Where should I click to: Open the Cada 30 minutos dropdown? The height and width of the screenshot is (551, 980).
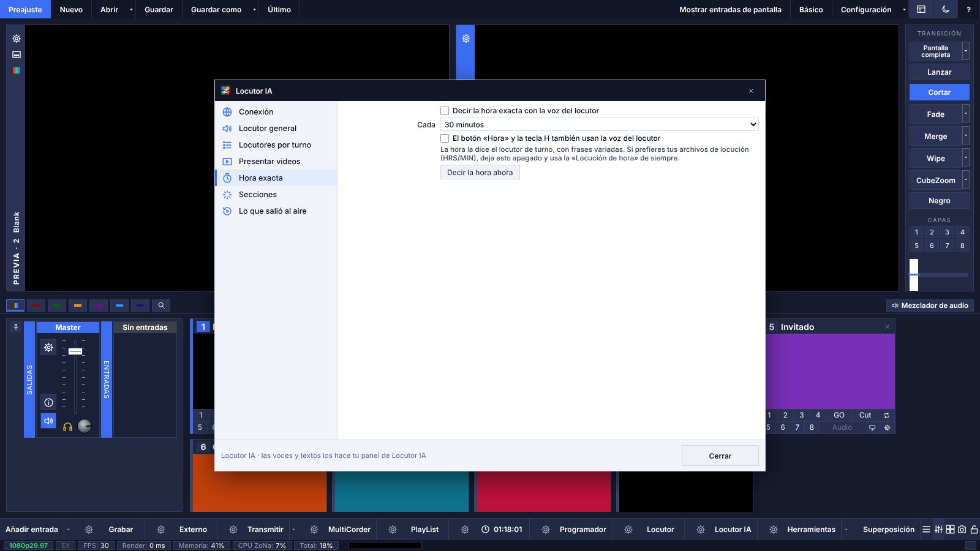[x=600, y=124]
